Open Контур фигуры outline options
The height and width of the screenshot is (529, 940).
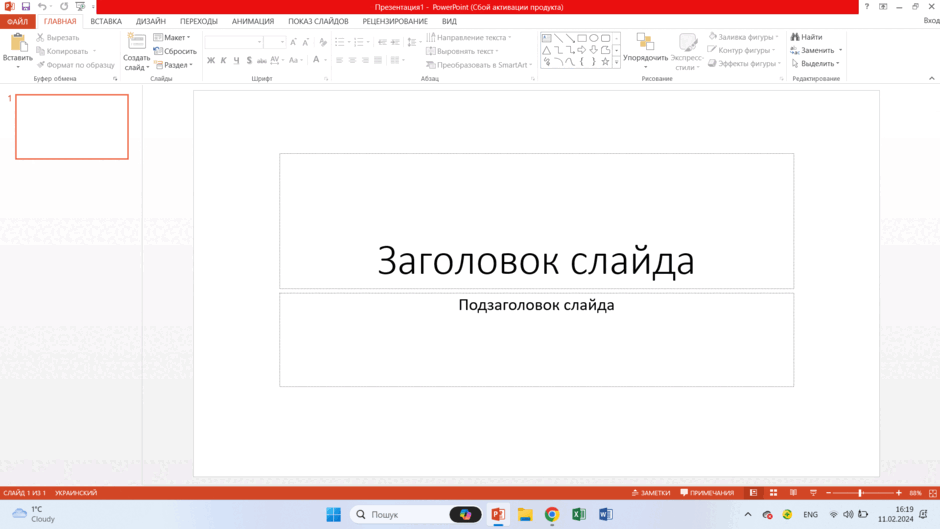pyautogui.click(x=742, y=50)
